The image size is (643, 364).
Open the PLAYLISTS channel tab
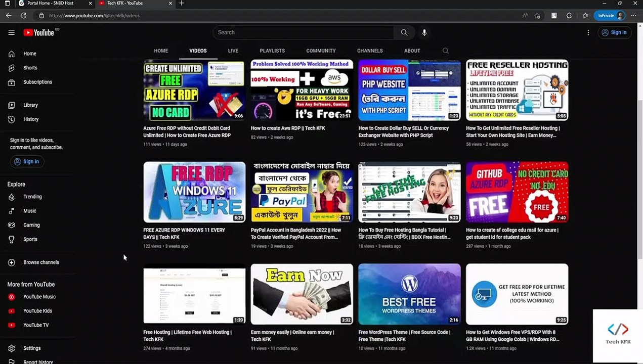[x=272, y=51]
